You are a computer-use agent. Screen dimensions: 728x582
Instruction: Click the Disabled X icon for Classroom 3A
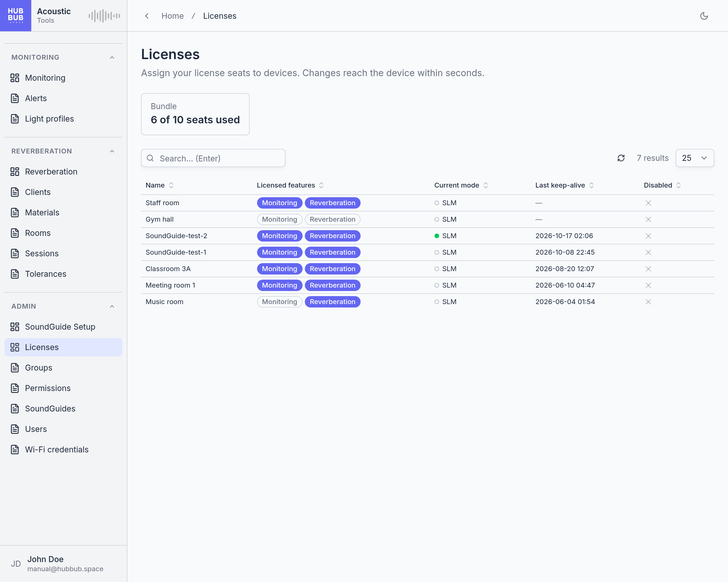[x=648, y=269]
